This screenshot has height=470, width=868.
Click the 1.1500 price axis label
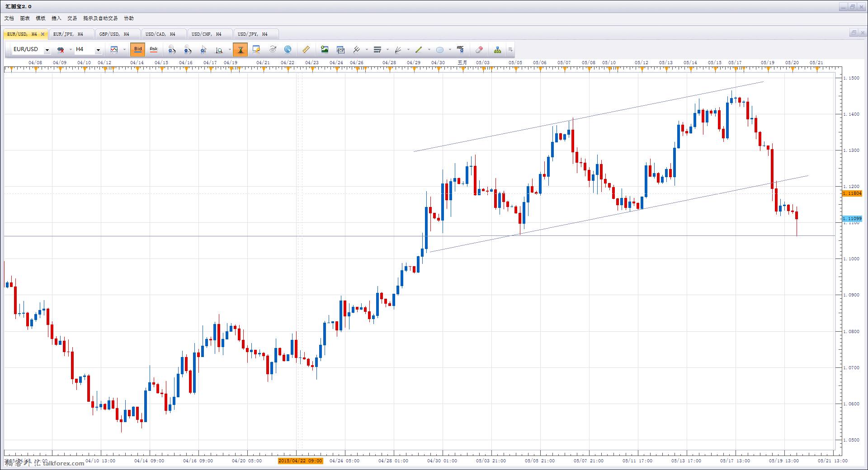pyautogui.click(x=852, y=78)
